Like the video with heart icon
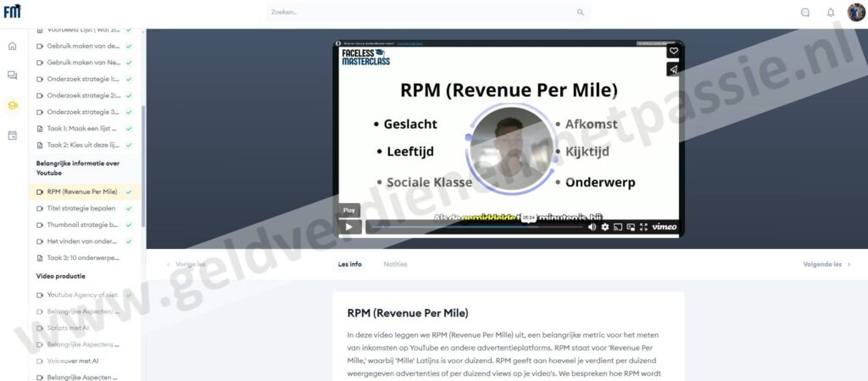 tap(674, 52)
